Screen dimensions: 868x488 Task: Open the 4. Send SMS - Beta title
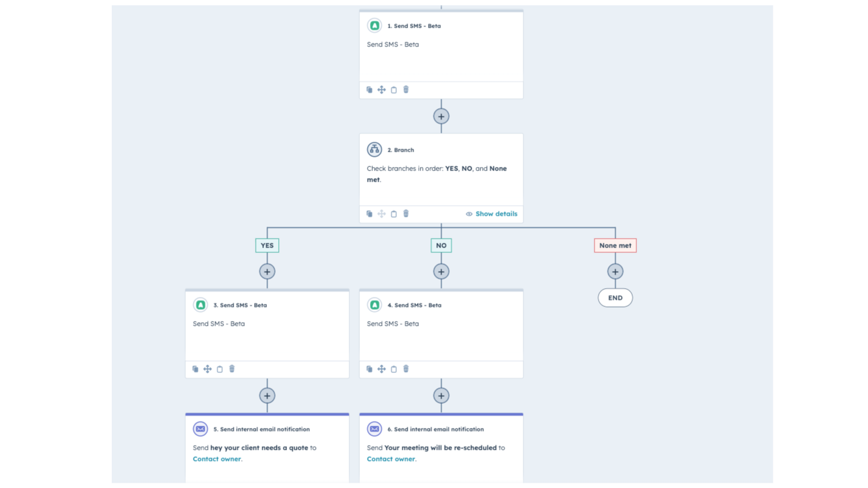(x=414, y=305)
